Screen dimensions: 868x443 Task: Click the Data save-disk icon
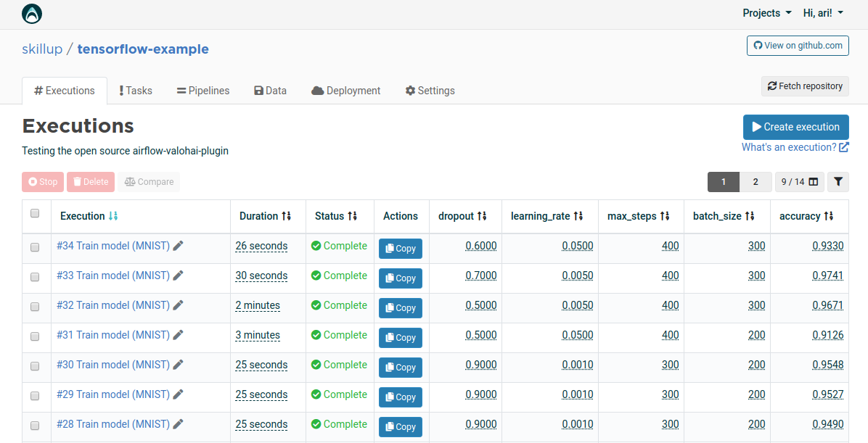tap(258, 91)
